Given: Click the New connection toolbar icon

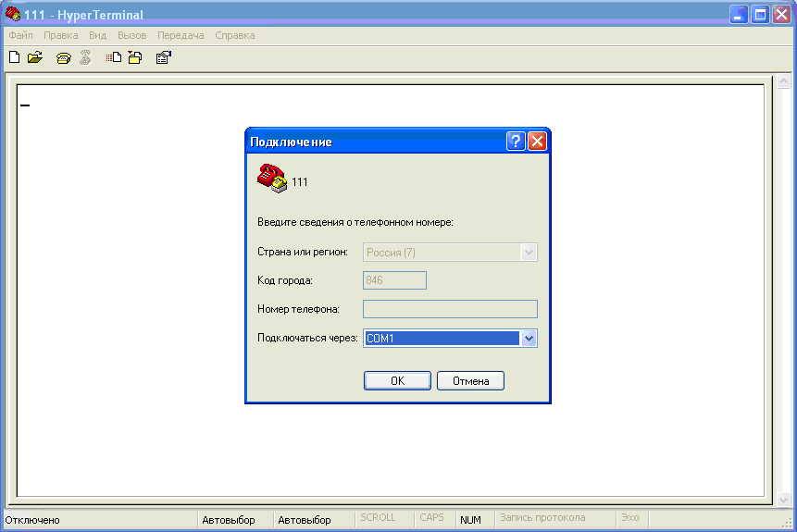Looking at the screenshot, I should pos(14,57).
